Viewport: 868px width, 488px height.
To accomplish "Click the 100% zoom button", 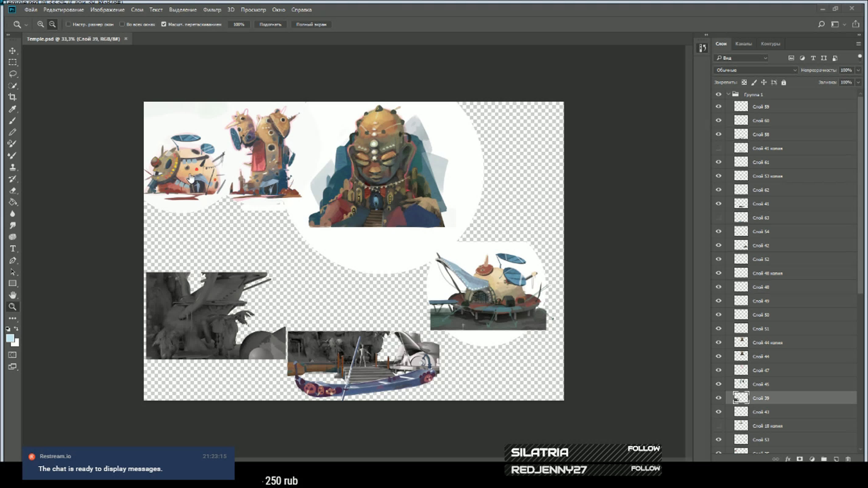I will [x=239, y=24].
